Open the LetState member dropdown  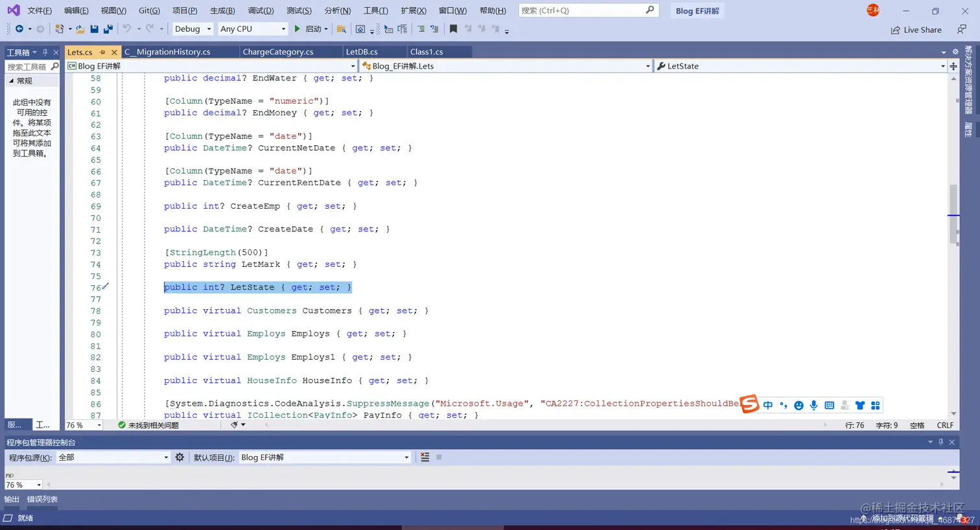click(801, 66)
